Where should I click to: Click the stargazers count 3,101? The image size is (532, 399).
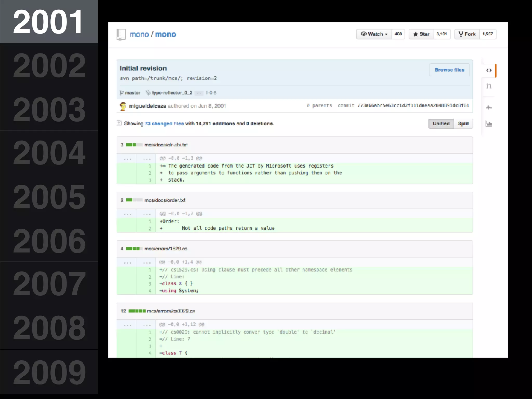pyautogui.click(x=442, y=34)
